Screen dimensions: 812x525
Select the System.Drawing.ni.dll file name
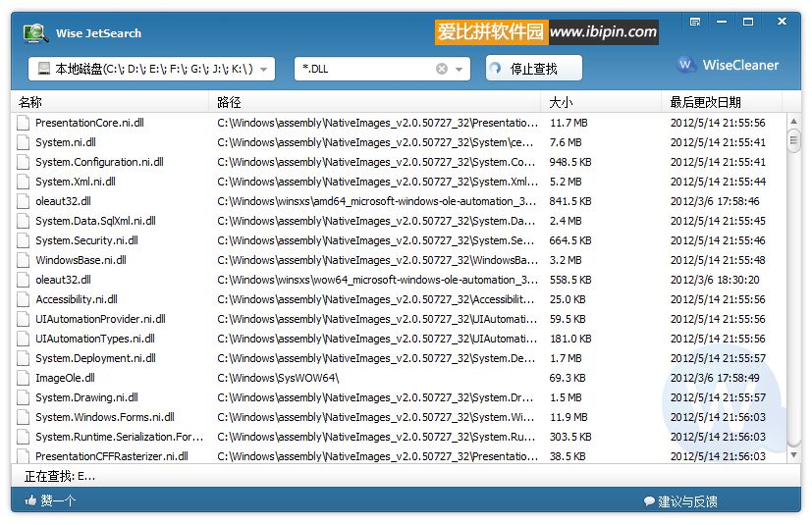(87, 397)
